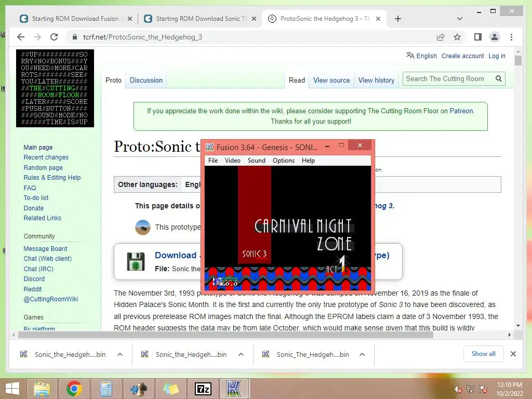532x399 pixels.
Task: Open Recent changes in sidebar
Action: [x=46, y=157]
